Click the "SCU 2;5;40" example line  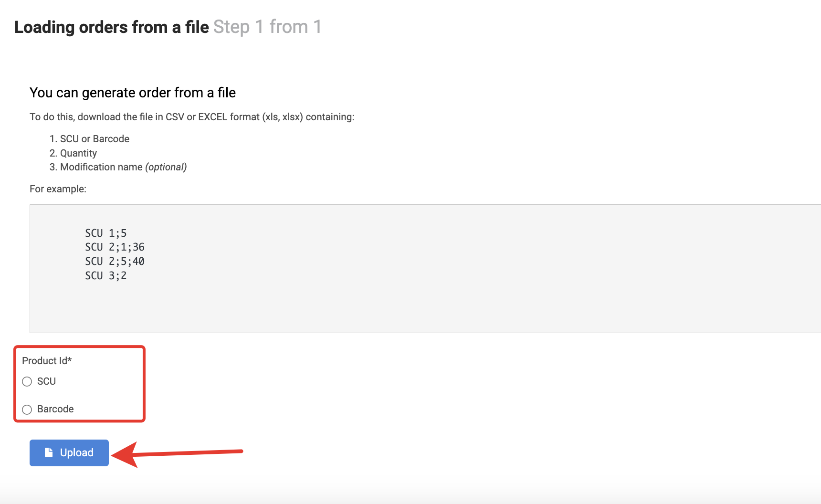115,262
